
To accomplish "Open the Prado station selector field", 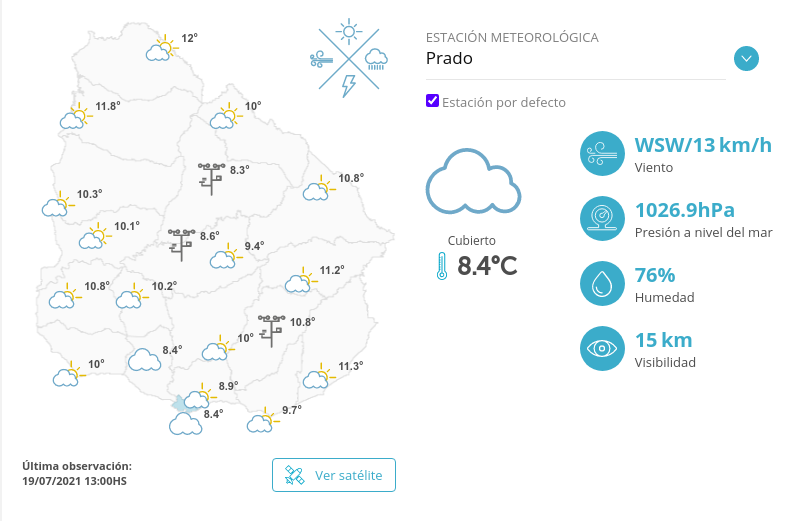I will click(575, 59).
